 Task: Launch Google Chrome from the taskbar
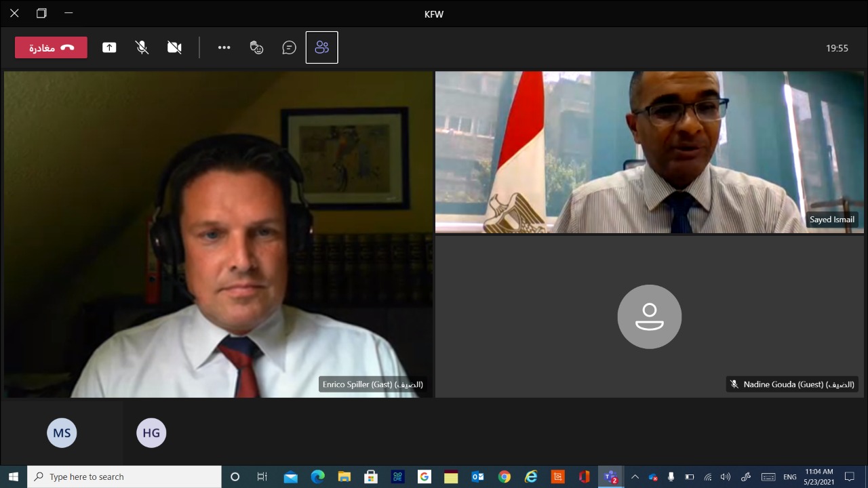[x=504, y=477]
